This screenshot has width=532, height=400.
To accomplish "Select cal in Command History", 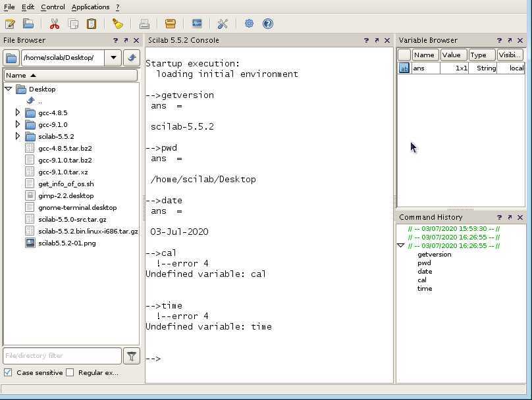I will [x=422, y=280].
